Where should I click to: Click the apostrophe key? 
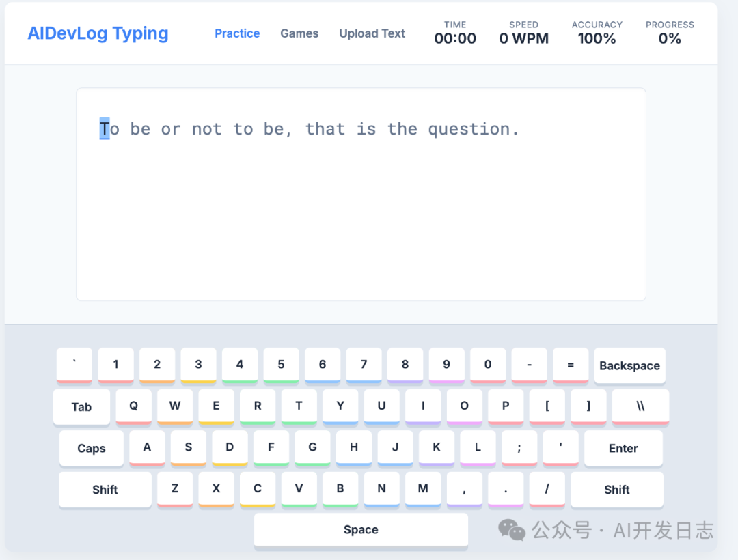[560, 448]
